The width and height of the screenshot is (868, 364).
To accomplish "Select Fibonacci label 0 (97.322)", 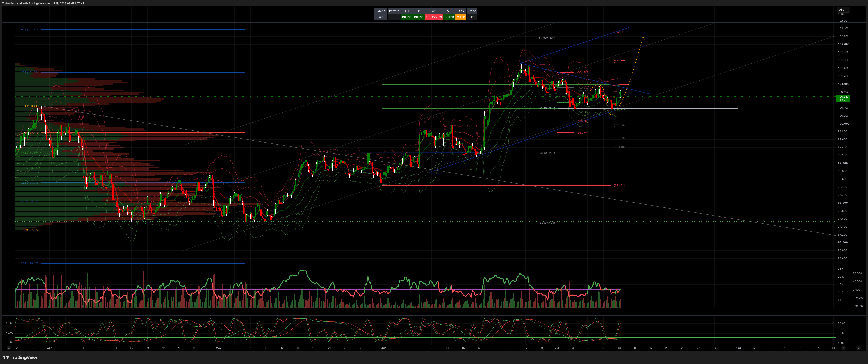I will coord(33,230).
